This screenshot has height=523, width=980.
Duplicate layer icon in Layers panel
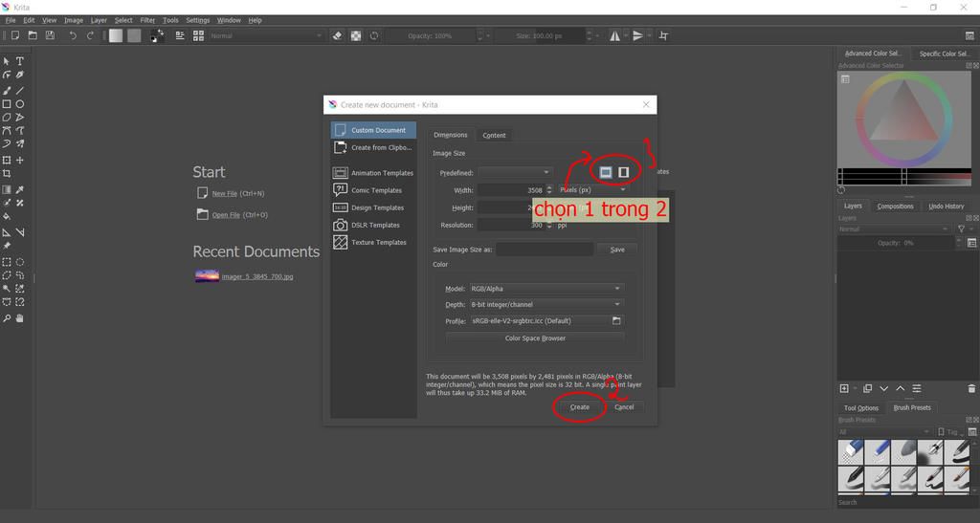coord(867,388)
